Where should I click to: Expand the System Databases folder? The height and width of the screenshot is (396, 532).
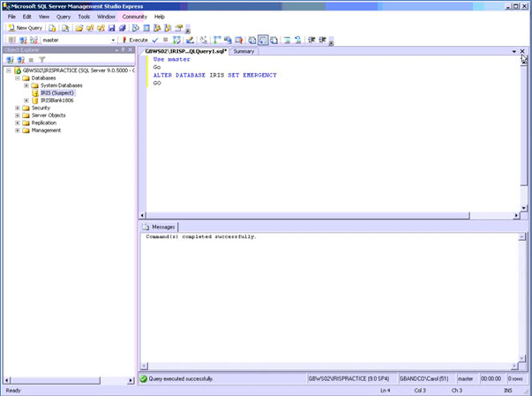26,86
